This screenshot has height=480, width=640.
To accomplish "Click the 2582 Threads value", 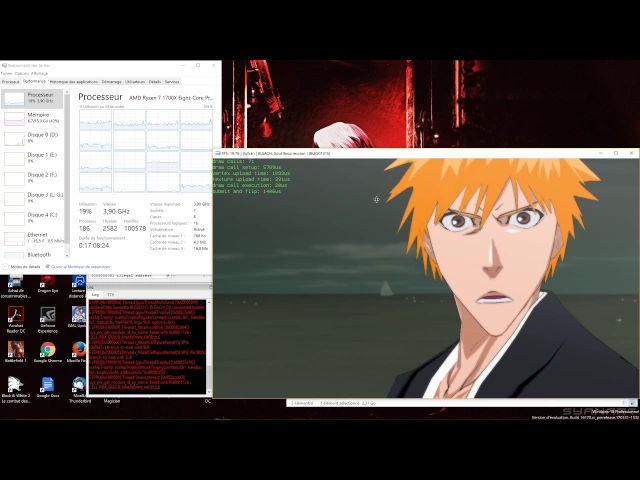I will (x=110, y=229).
